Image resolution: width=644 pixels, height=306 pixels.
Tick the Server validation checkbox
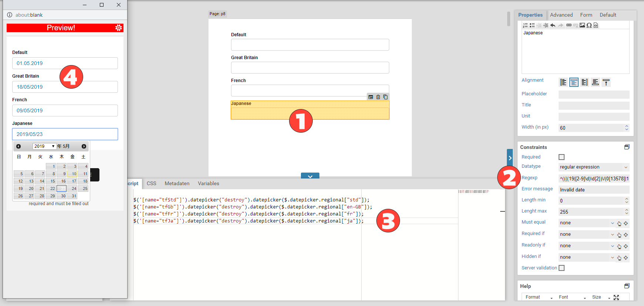pos(562,268)
